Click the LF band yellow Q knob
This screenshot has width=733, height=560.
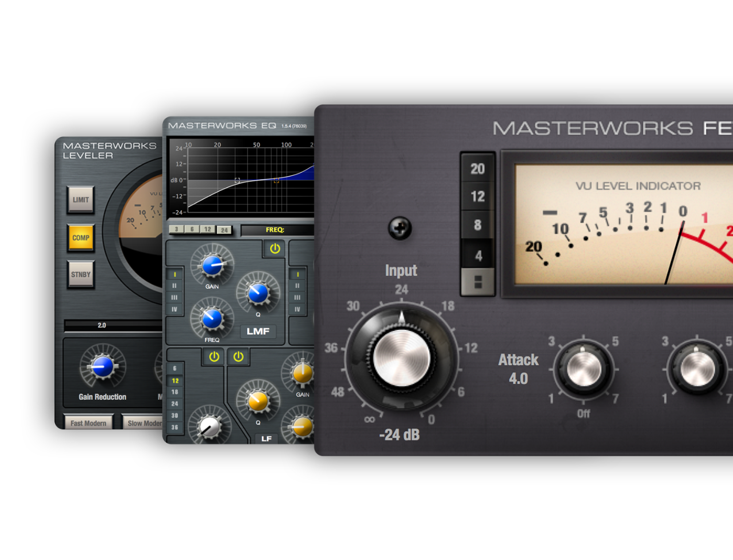258,401
